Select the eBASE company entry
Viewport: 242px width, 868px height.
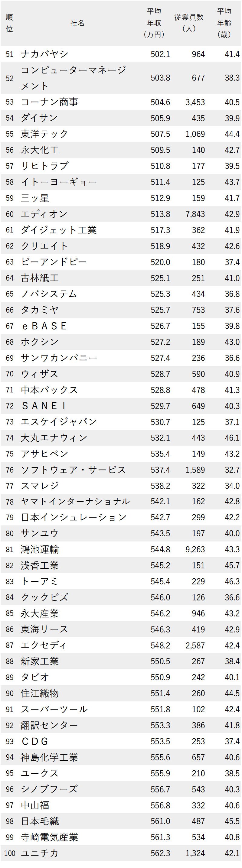(x=44, y=326)
